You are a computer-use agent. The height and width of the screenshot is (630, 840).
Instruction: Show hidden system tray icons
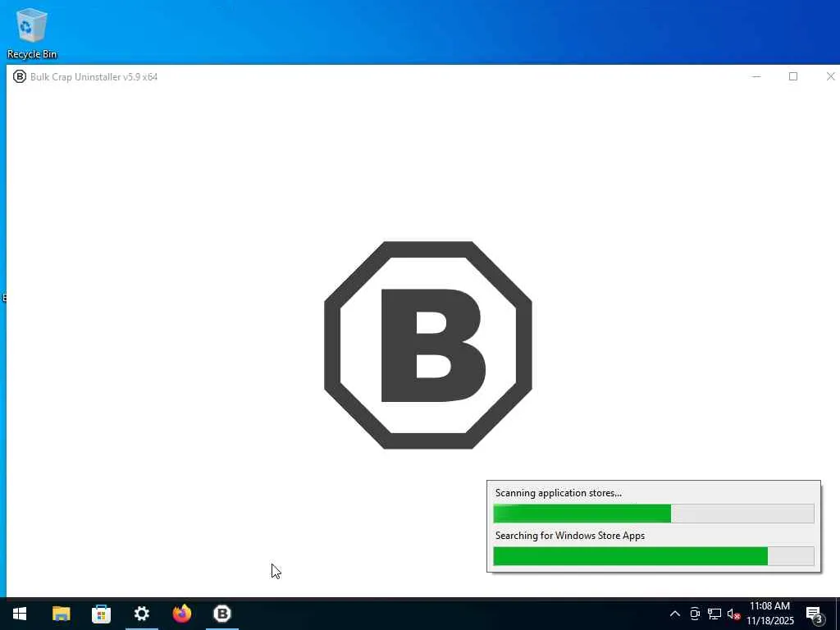675,614
